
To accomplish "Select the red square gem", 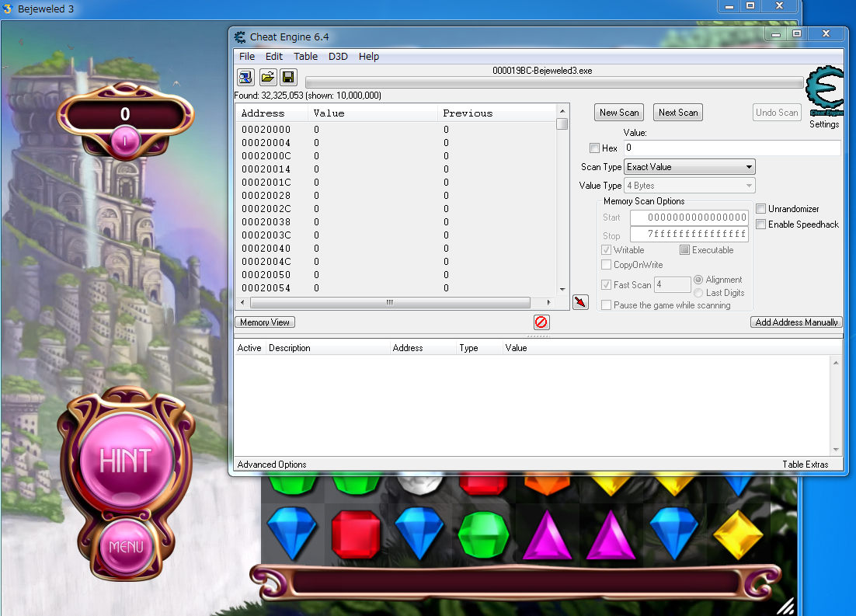I will (x=356, y=534).
